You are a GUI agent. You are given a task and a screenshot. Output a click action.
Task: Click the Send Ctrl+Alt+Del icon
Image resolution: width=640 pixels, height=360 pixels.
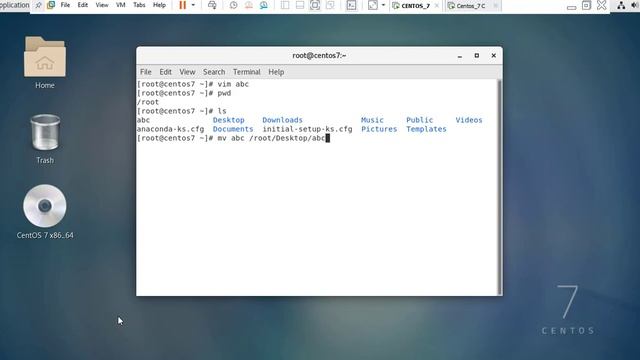212,5
